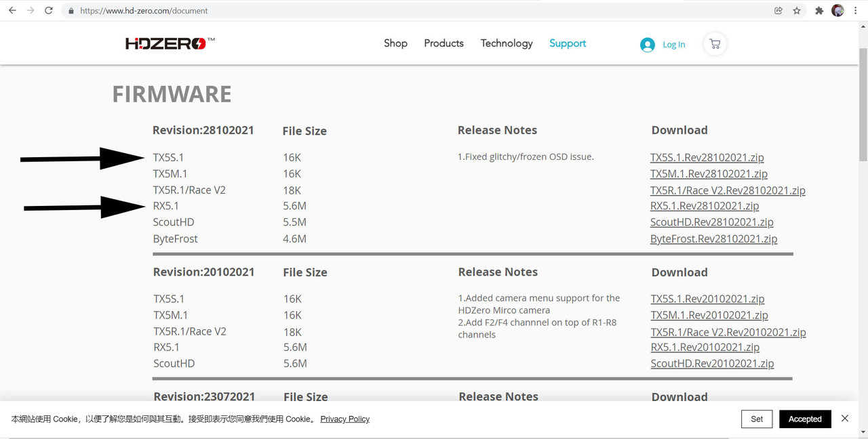Click File Size header of Revision:28102021
The width and height of the screenshot is (868, 439).
(304, 131)
